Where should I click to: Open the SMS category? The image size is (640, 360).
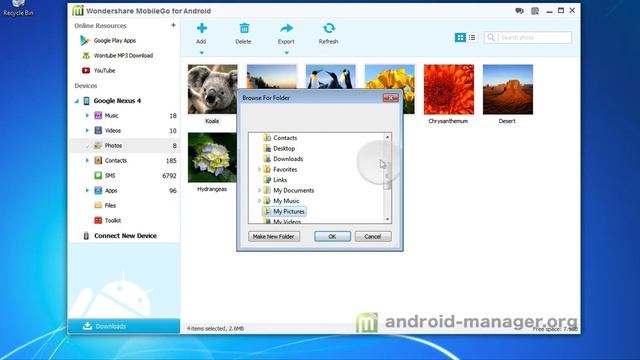(x=110, y=176)
